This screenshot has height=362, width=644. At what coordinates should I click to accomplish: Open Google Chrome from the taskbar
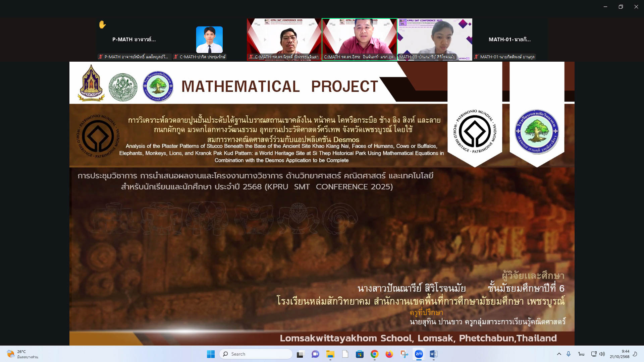[374, 354]
